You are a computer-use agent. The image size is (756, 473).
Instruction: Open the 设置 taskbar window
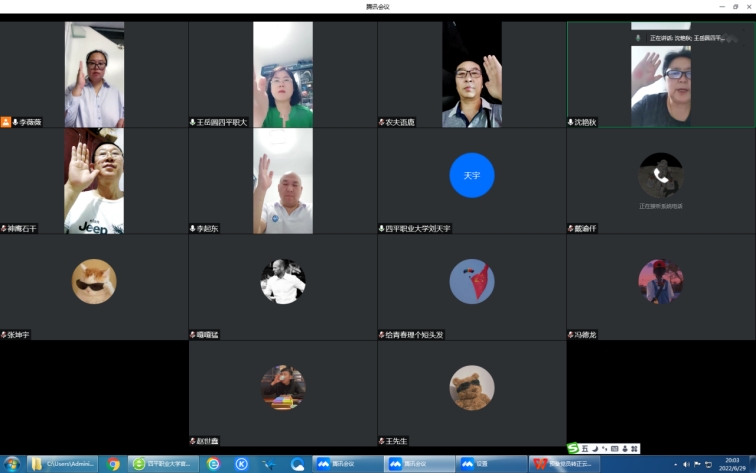pos(491,464)
